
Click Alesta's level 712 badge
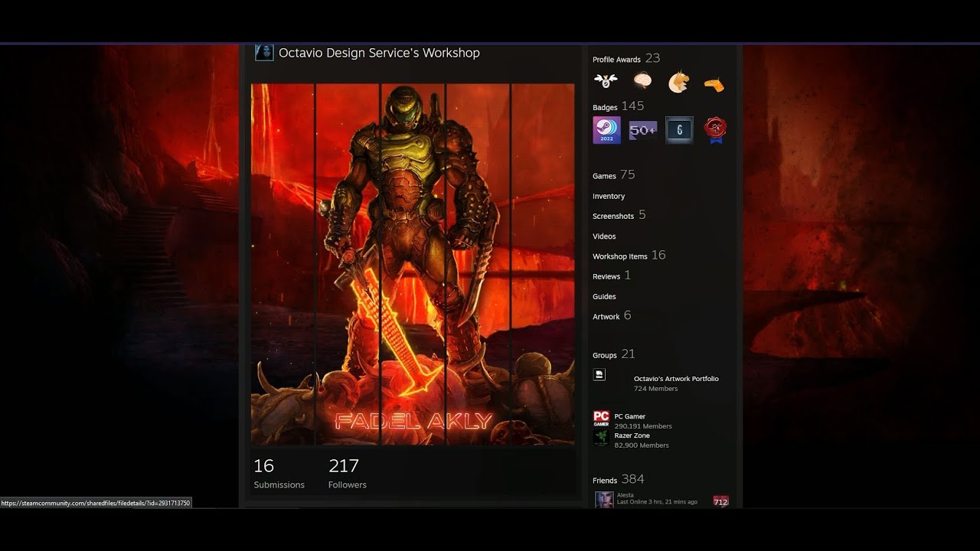point(720,501)
